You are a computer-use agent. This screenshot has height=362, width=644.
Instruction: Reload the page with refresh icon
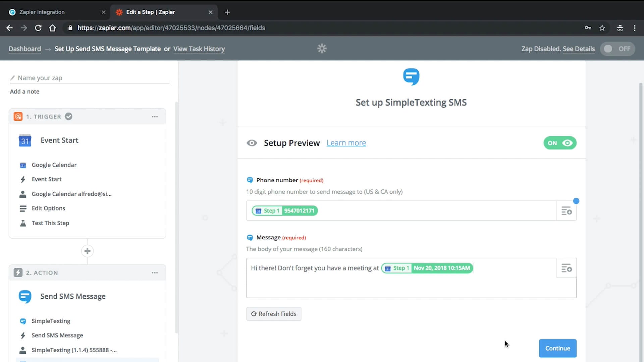click(x=38, y=28)
